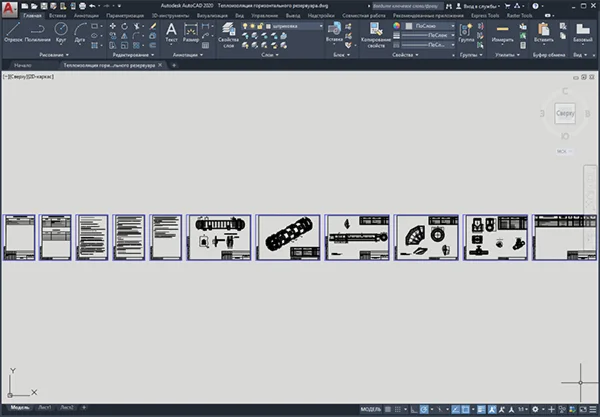Select the Размер (Dimension) tool
The width and height of the screenshot is (600, 417).
190,32
